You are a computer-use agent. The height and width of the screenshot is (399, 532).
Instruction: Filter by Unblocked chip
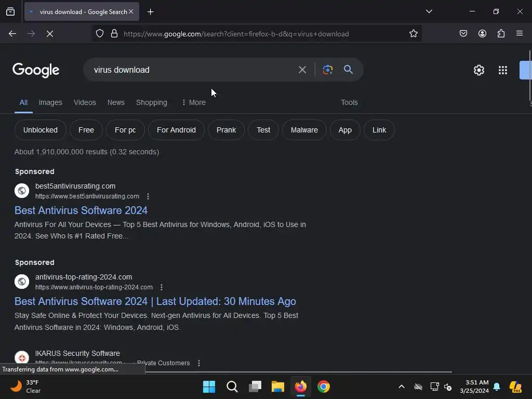[41, 130]
